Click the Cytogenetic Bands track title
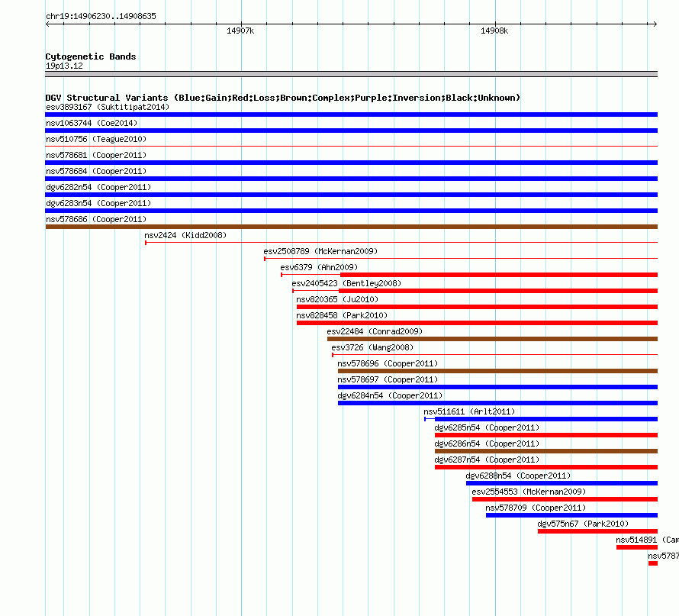 (x=91, y=56)
